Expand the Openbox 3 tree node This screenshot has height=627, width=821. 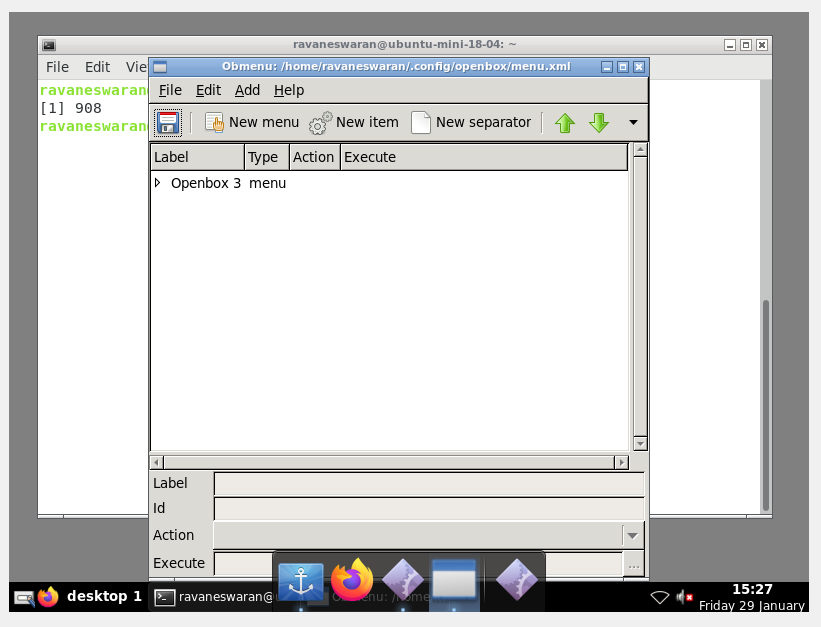click(x=158, y=183)
